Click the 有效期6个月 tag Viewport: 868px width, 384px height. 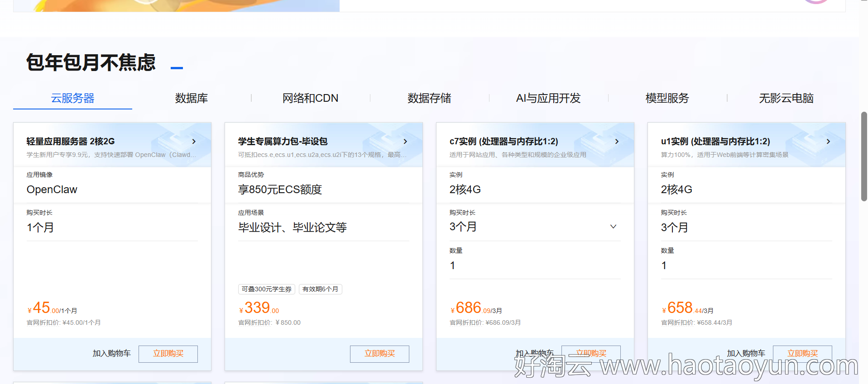(x=320, y=289)
